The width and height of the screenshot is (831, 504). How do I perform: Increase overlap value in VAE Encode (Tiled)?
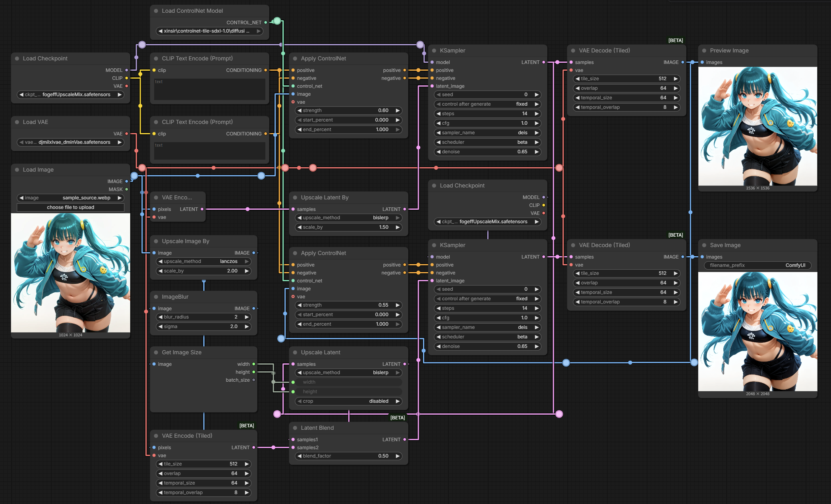pos(247,473)
